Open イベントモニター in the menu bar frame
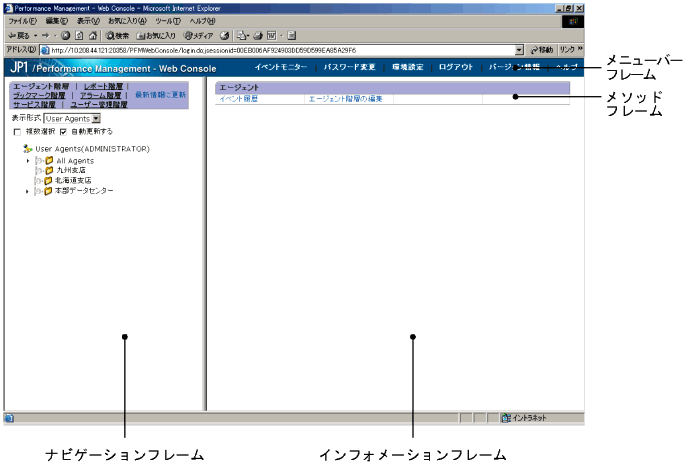The height and width of the screenshot is (471, 688). tap(281, 67)
